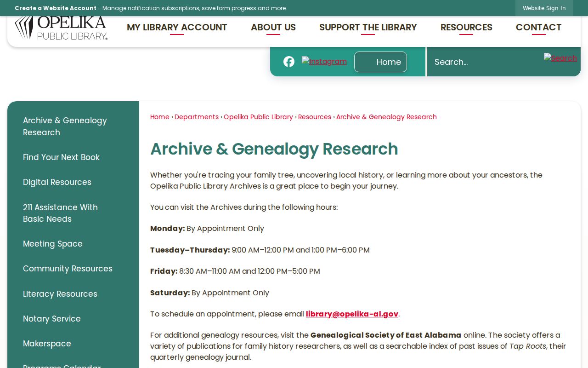The image size is (588, 368).
Task: Click the Tuesday–Thursday hours line
Action: [x=260, y=250]
